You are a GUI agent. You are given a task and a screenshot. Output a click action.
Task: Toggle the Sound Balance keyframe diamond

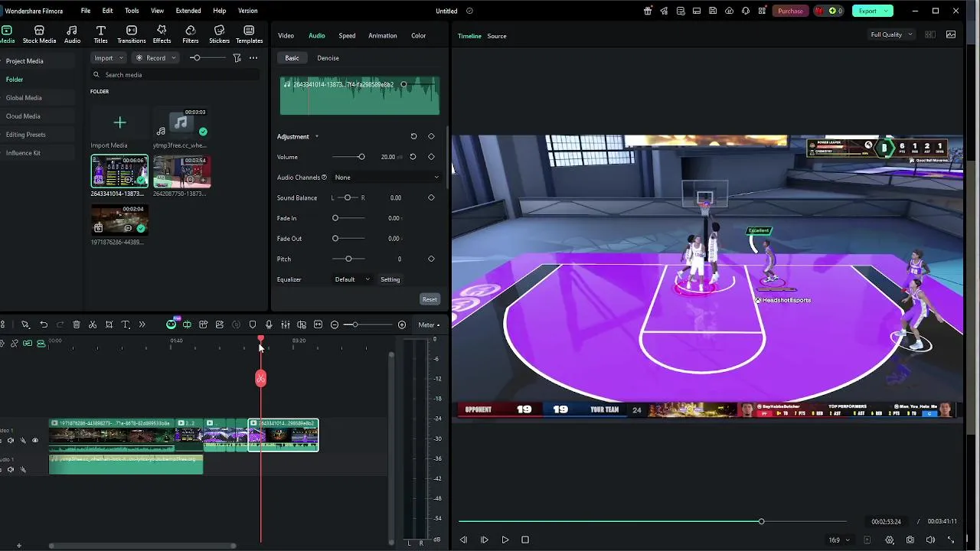(x=431, y=197)
